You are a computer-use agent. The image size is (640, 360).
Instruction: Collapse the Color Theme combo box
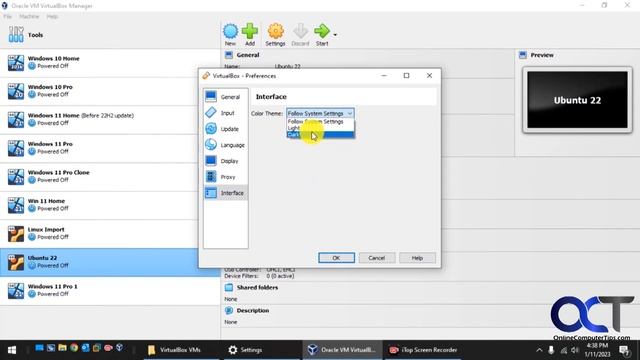320,113
